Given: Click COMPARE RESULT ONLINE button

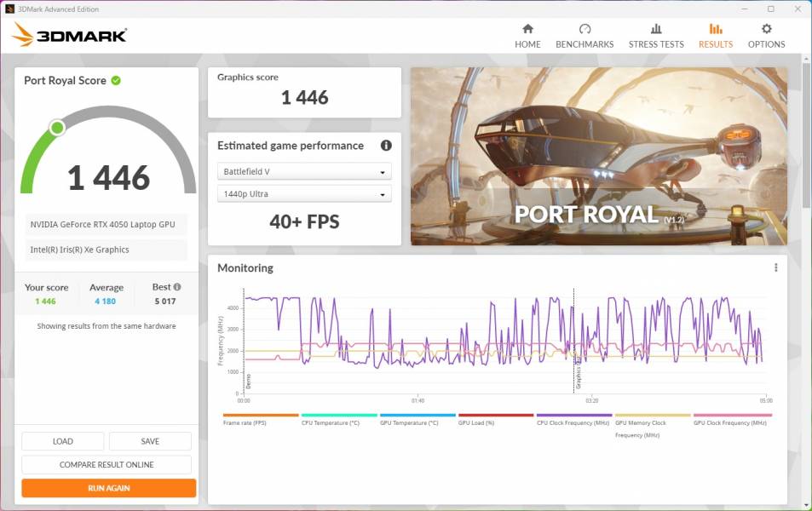Looking at the screenshot, I should coord(107,464).
